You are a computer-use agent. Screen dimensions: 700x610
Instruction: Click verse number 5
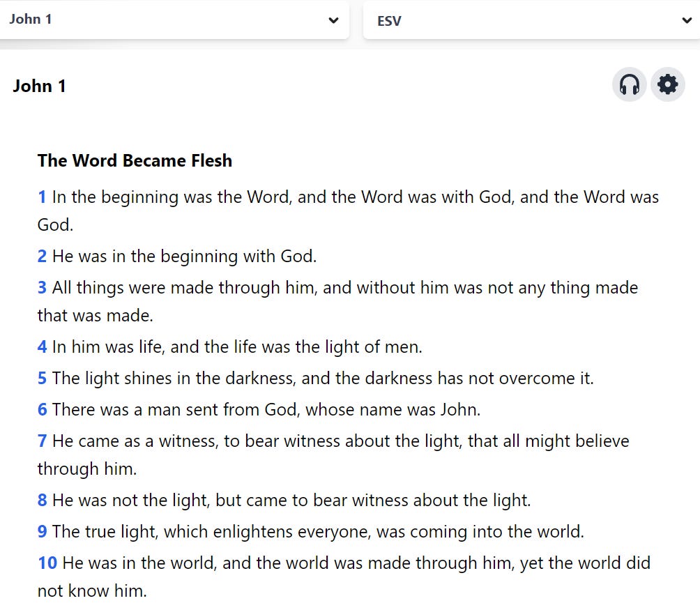42,378
